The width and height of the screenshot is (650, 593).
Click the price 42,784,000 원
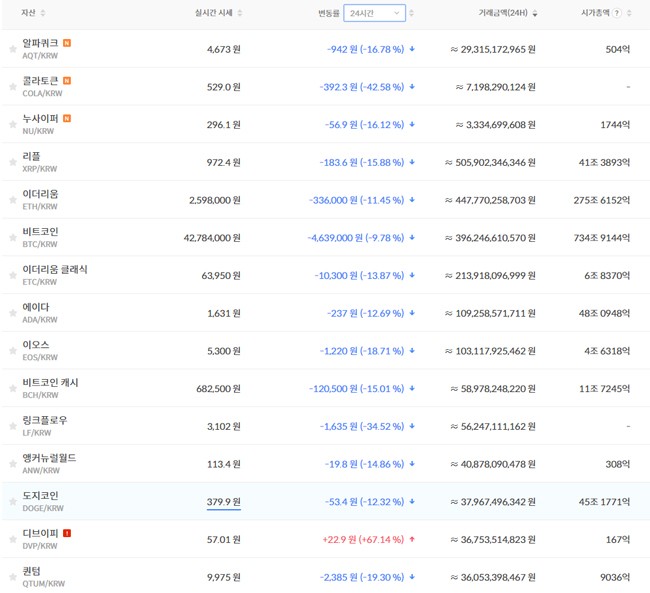pyautogui.click(x=212, y=238)
